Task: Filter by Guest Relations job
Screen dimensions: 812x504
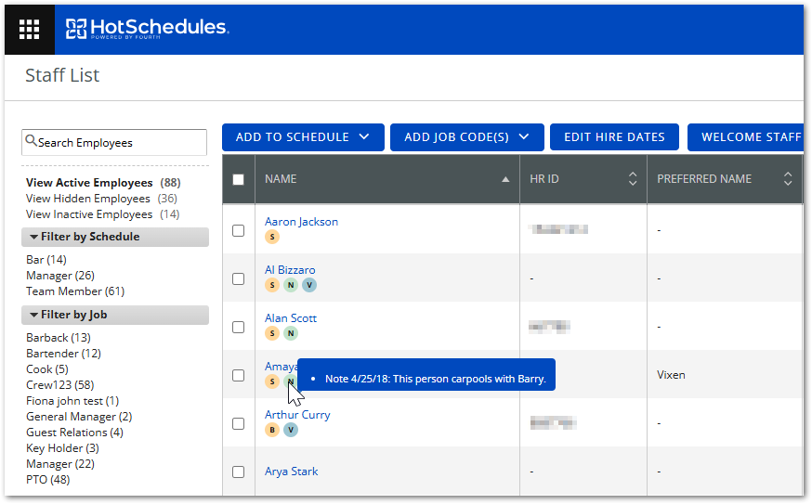Action: (x=74, y=433)
